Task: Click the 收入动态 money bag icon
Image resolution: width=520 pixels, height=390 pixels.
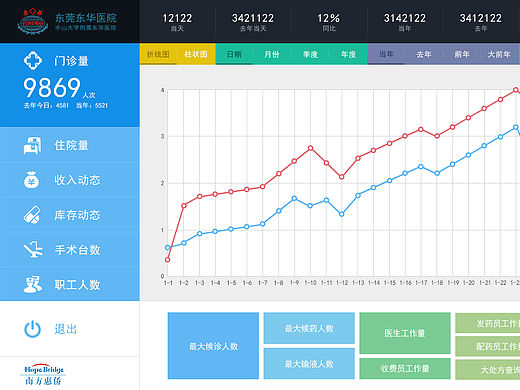Action: 31,180
